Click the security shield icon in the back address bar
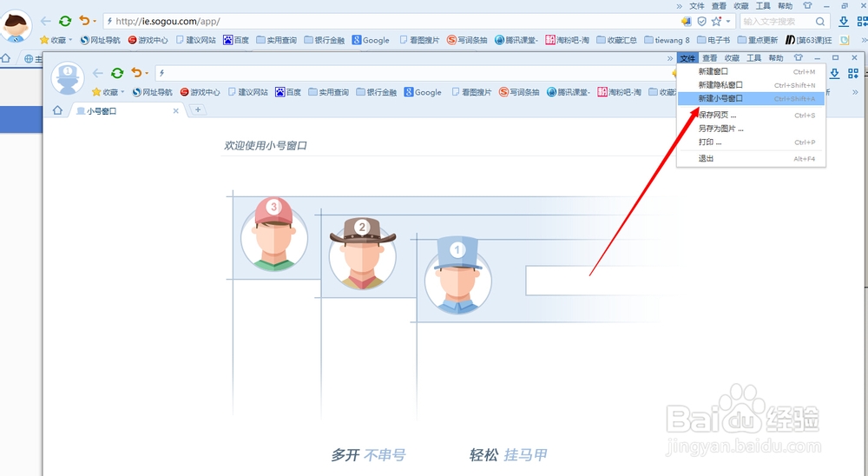The image size is (868, 476). [701, 22]
